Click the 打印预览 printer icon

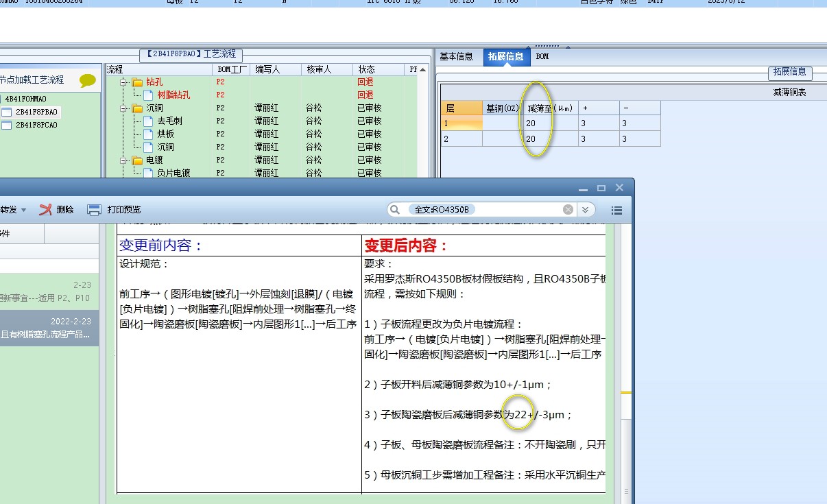click(95, 210)
